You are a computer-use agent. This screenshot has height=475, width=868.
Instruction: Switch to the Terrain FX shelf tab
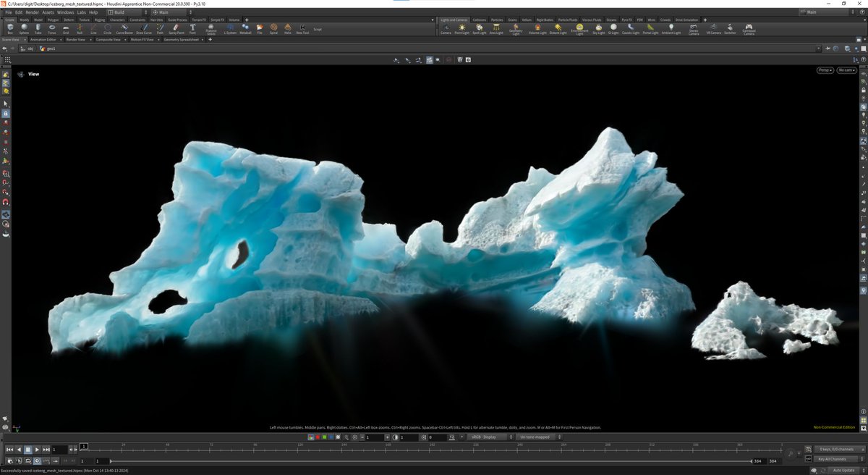(199, 20)
